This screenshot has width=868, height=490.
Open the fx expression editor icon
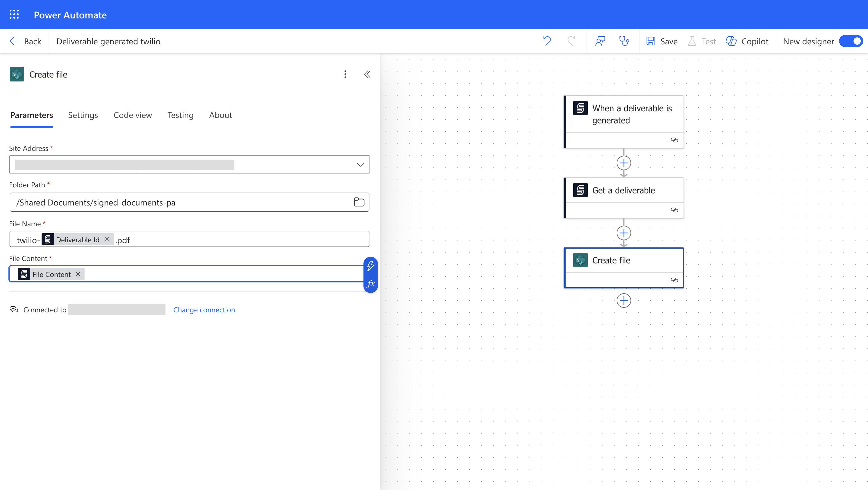[x=371, y=284]
